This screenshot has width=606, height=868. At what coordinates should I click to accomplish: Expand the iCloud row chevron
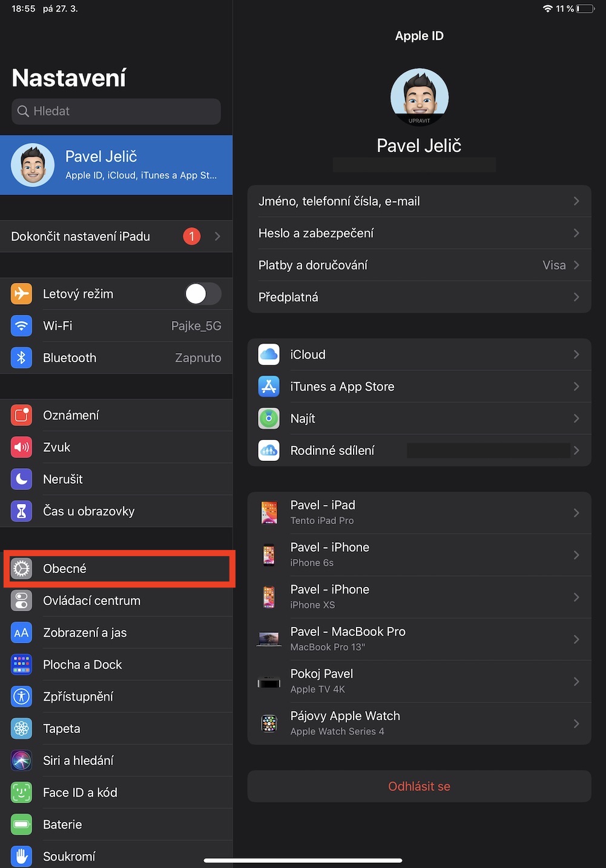point(576,354)
